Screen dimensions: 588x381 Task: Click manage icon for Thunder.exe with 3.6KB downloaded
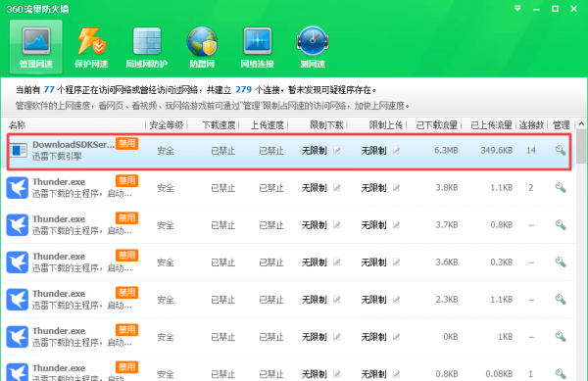pos(561,262)
